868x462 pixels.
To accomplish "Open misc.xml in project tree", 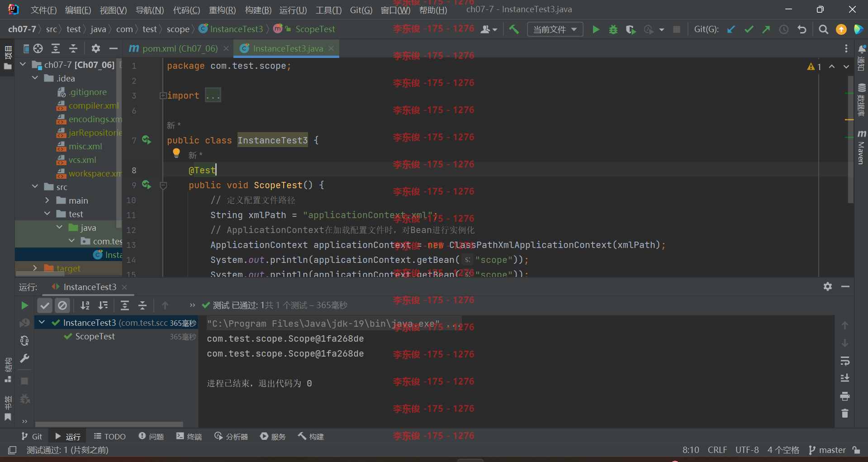I will click(x=85, y=146).
